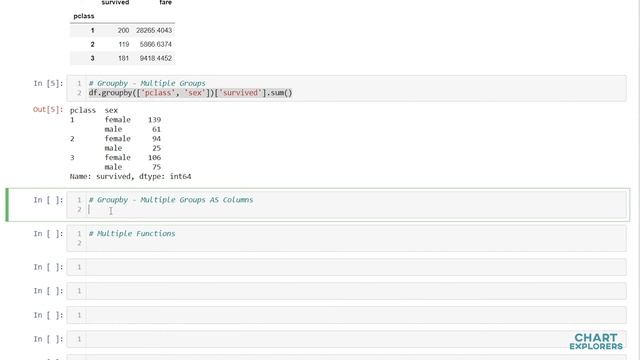Screen dimensions: 640x360
Task: Click the survived value 181 in table
Action: (124, 58)
